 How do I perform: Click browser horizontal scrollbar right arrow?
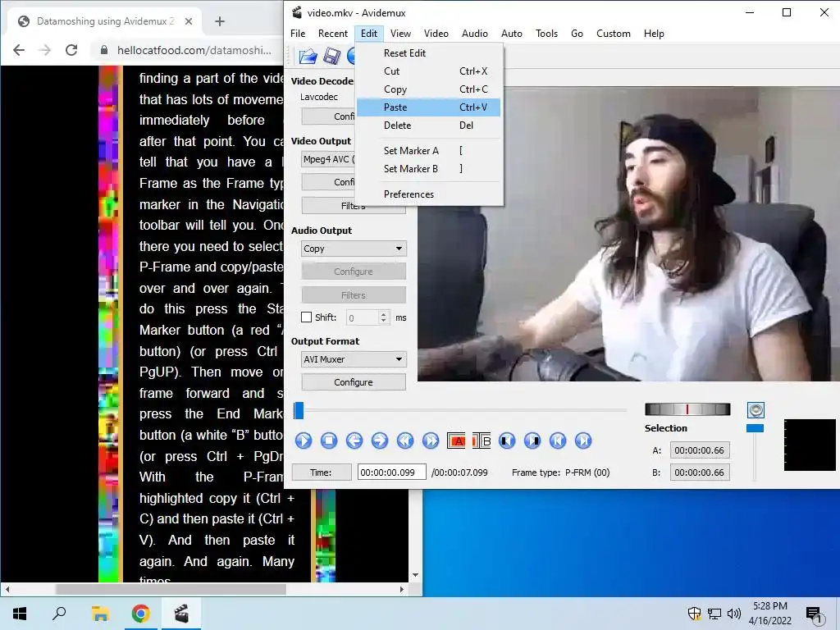point(402,589)
